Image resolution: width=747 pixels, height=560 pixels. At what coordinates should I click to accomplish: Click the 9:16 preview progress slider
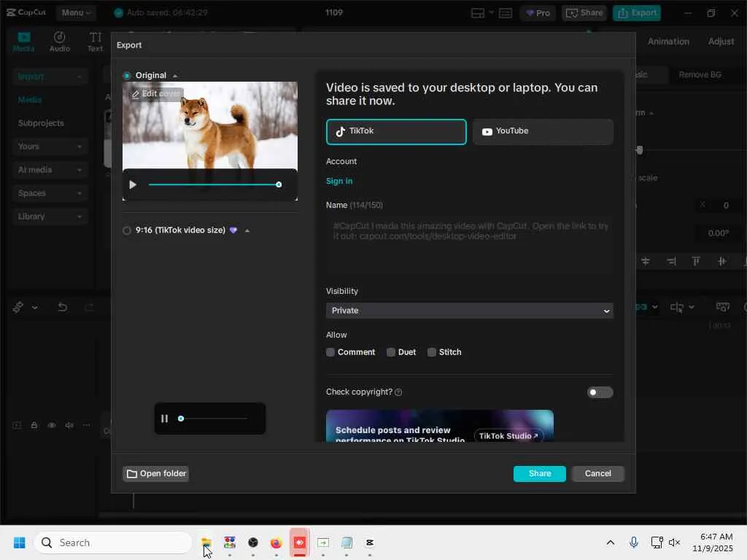[x=212, y=419]
